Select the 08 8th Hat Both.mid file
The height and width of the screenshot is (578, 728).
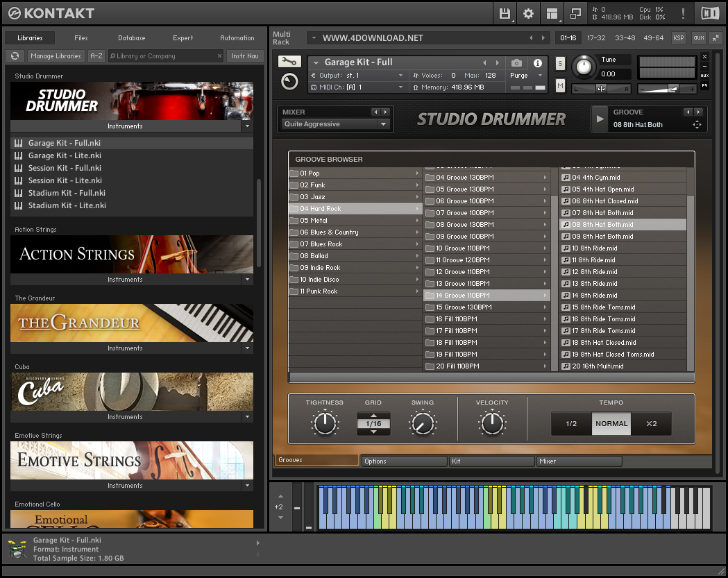[x=623, y=224]
